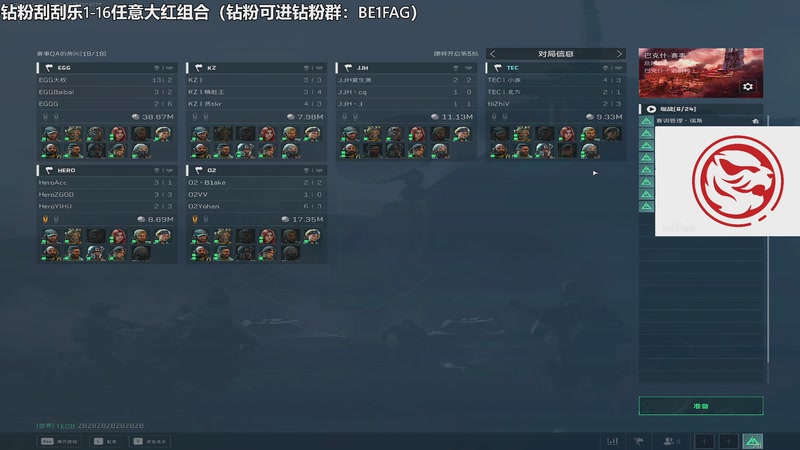Click the friends count icon in bottom bar
The image size is (800, 450).
point(671,441)
